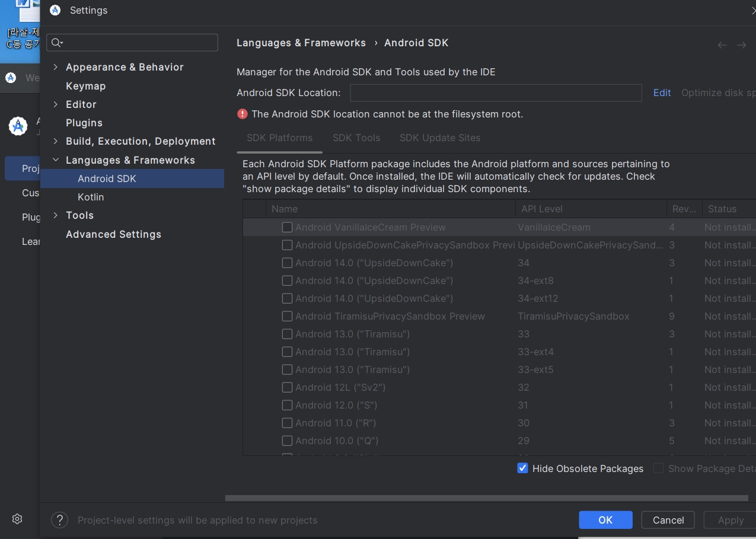The height and width of the screenshot is (539, 756).
Task: Expand Build, Execution, Deployment node
Action: click(x=56, y=141)
